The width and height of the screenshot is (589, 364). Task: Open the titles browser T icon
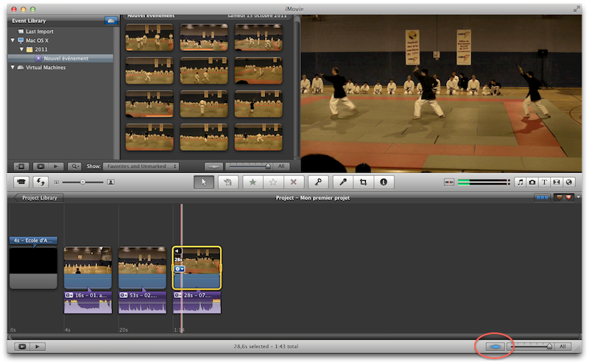[x=544, y=182]
